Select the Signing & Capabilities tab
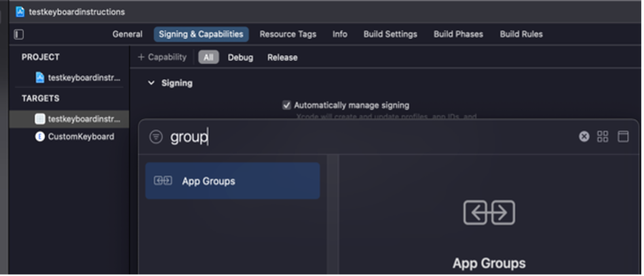The height and width of the screenshot is (276, 644). coord(201,35)
